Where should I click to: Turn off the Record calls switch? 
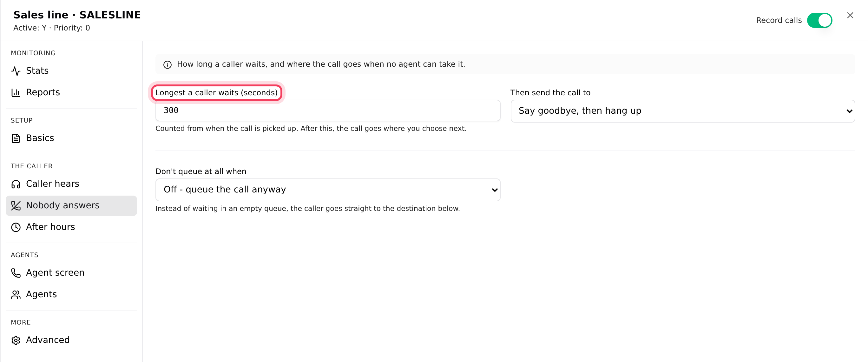819,20
